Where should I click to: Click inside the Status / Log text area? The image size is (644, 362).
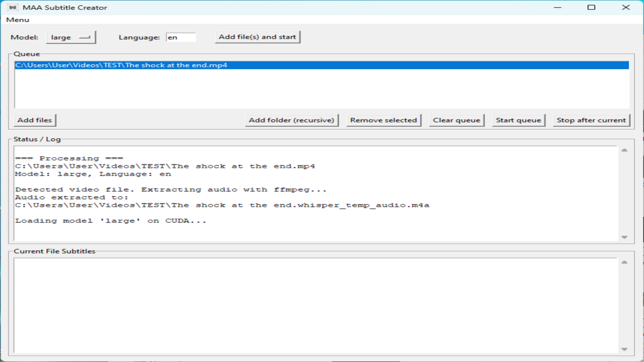302,201
